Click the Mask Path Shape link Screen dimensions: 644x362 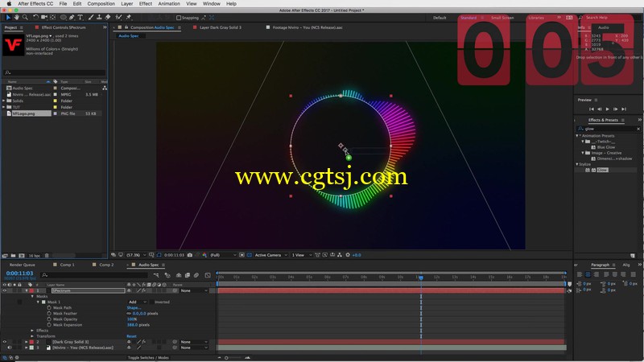[134, 307]
